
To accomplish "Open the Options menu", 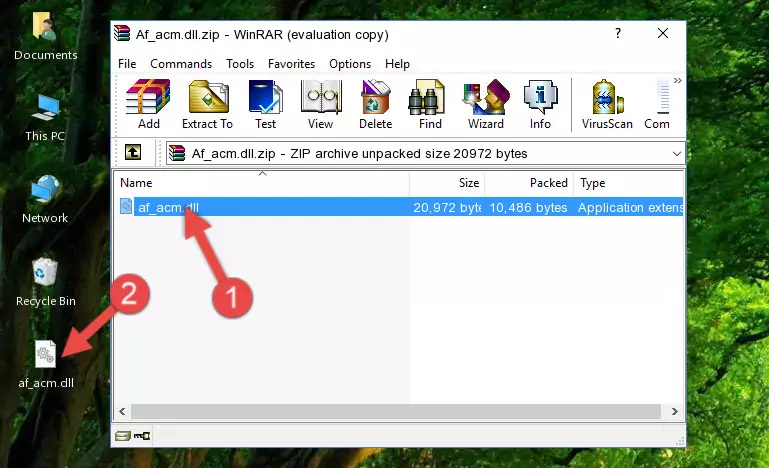I will click(350, 64).
